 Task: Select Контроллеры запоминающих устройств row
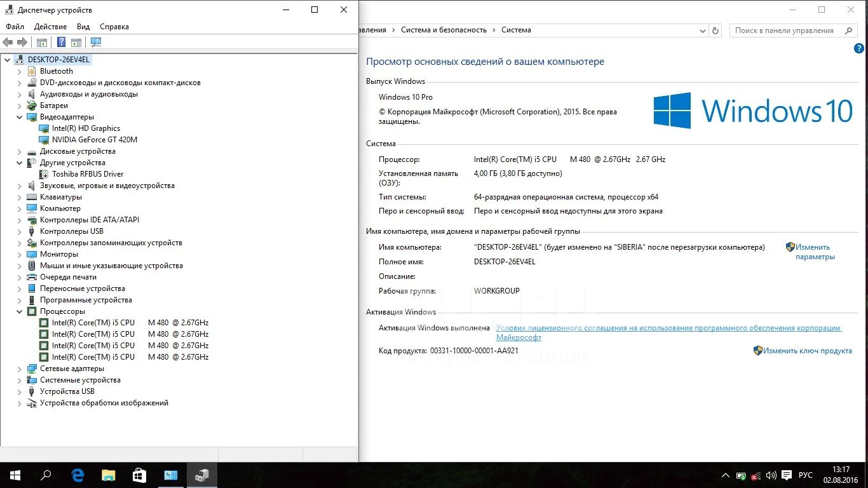click(111, 243)
